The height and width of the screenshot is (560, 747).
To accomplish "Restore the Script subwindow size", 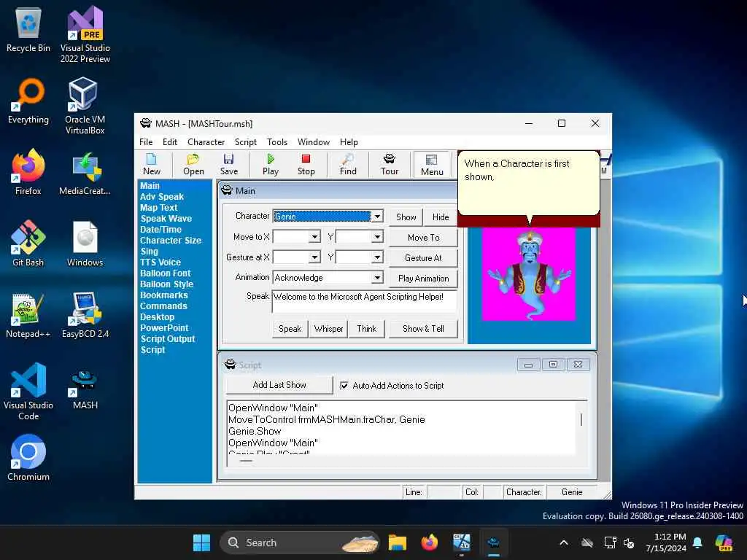I will (553, 365).
